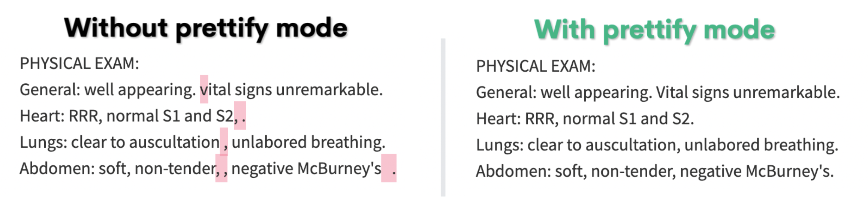Click the green "With prettify mode" heading
The height and width of the screenshot is (198, 868).
pos(654,30)
